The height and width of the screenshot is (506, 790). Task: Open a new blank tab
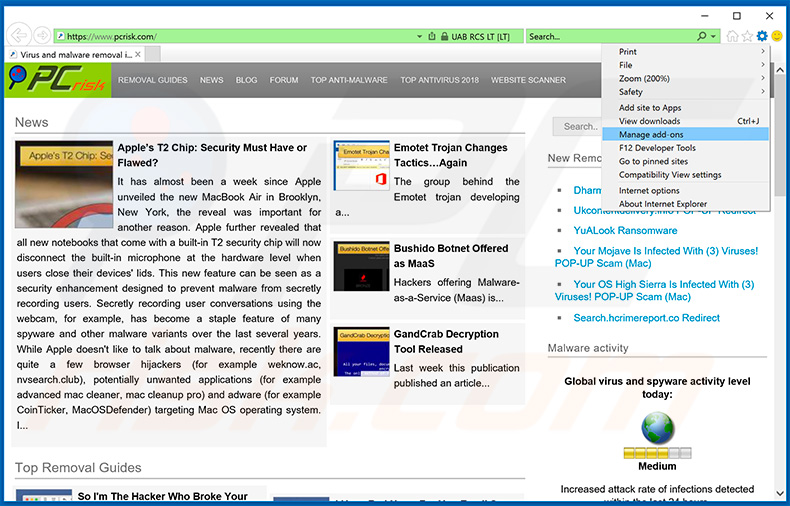point(153,54)
